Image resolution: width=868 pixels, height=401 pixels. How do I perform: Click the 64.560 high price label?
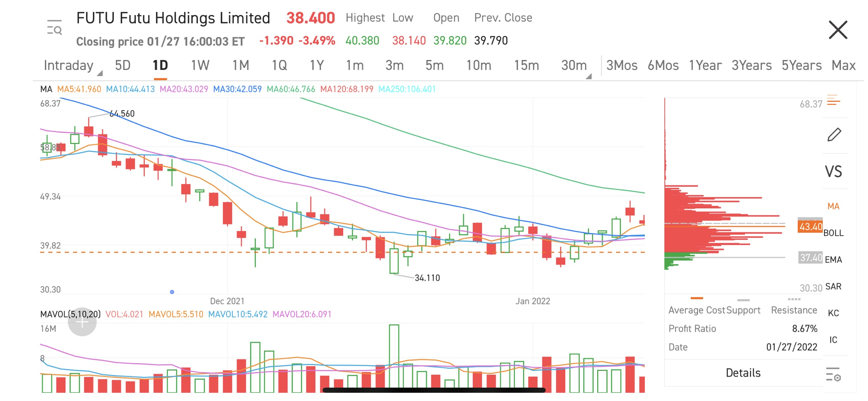pyautogui.click(x=122, y=114)
